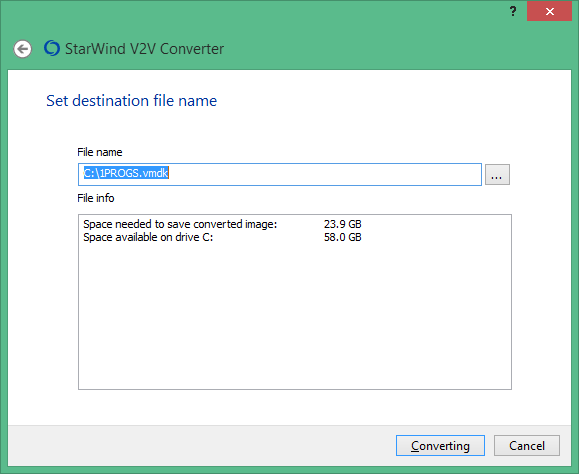Click the 23.9 GB value
The image size is (579, 474).
[x=342, y=224]
